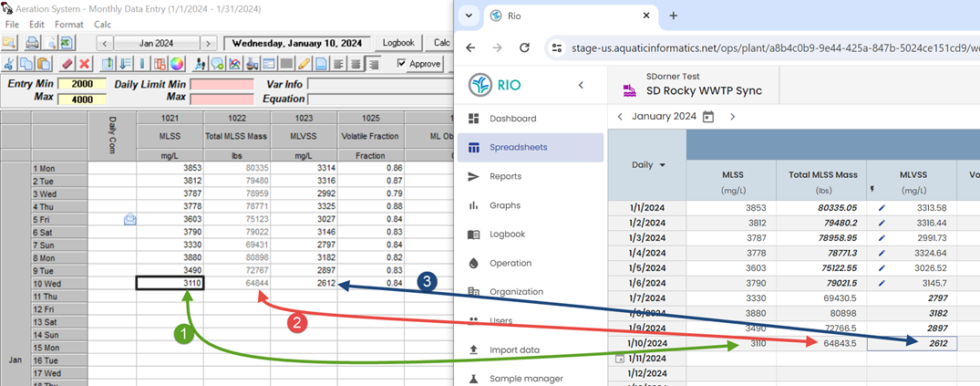Select RIO MLVSS cell 2612 for 1/10/2024
Viewport: 980px width, 386px height.
912,343
